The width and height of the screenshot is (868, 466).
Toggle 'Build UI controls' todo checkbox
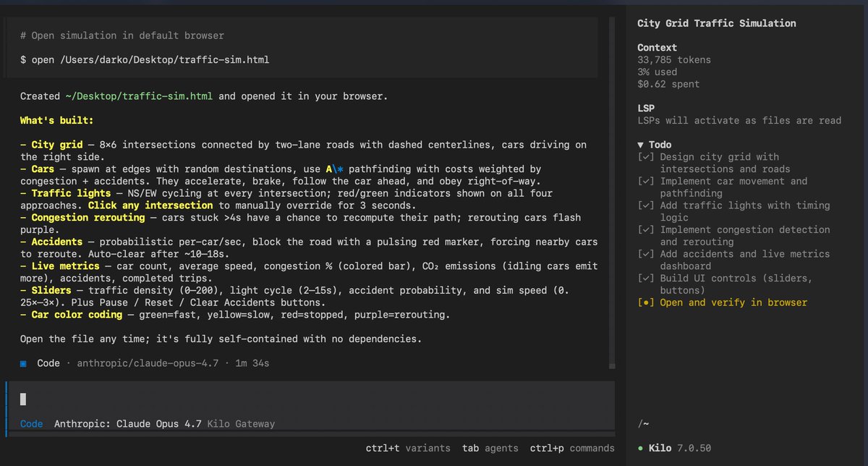pyautogui.click(x=646, y=279)
